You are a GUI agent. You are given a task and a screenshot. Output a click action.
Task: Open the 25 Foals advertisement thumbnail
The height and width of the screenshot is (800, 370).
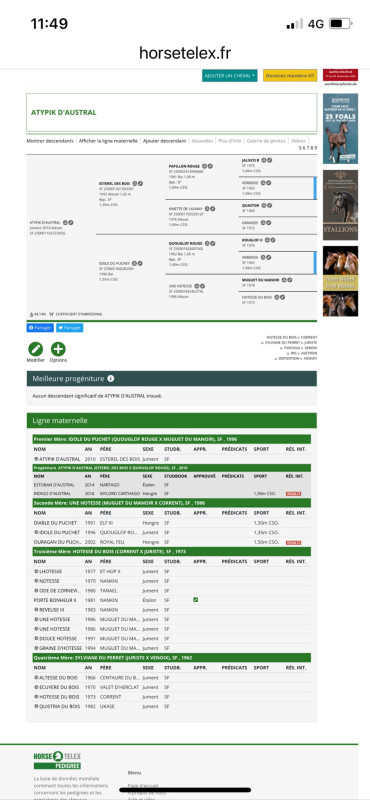pyautogui.click(x=340, y=129)
